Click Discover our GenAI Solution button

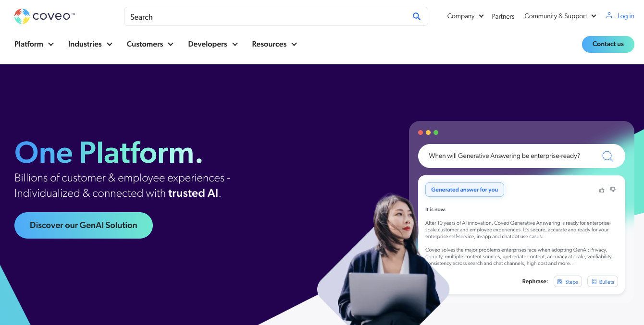[x=84, y=225]
